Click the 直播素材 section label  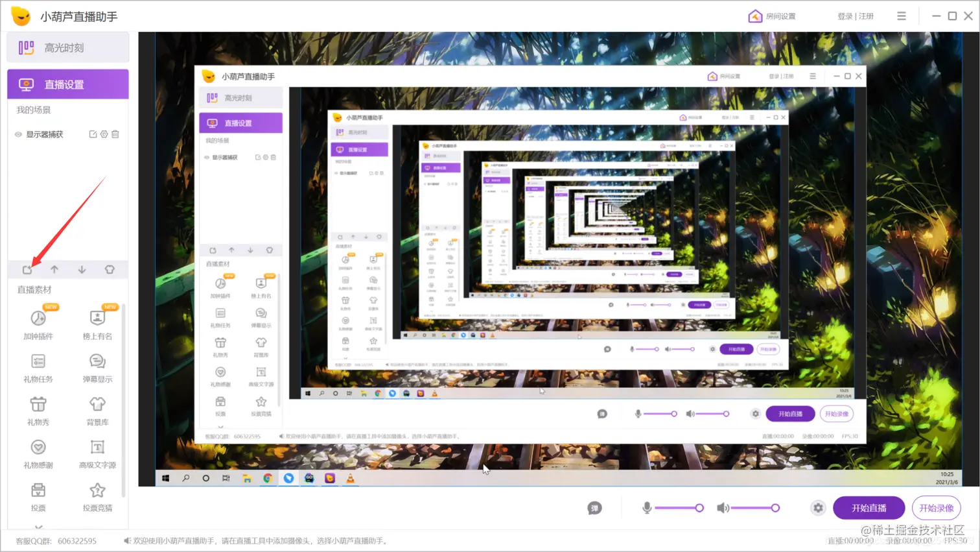34,289
